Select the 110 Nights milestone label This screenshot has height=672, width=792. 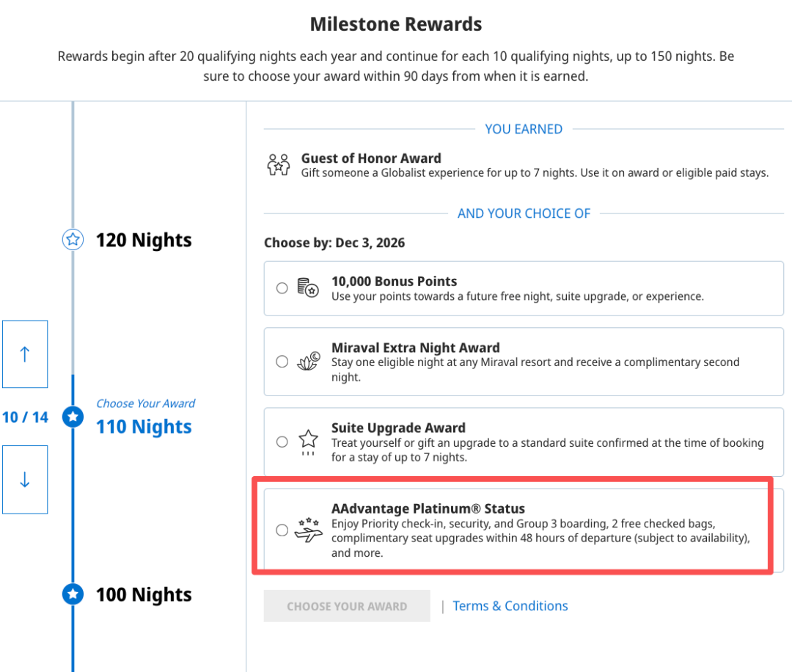(144, 427)
